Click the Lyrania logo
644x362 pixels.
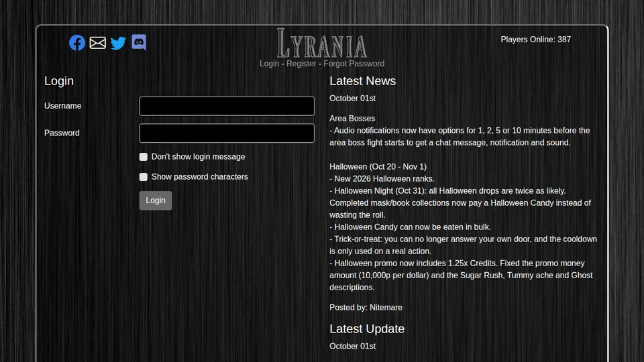coord(322,43)
